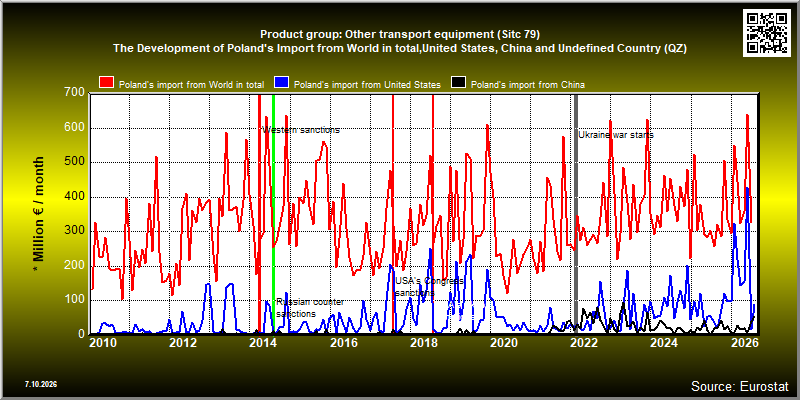Click the 2012 x-axis label

pos(183,343)
